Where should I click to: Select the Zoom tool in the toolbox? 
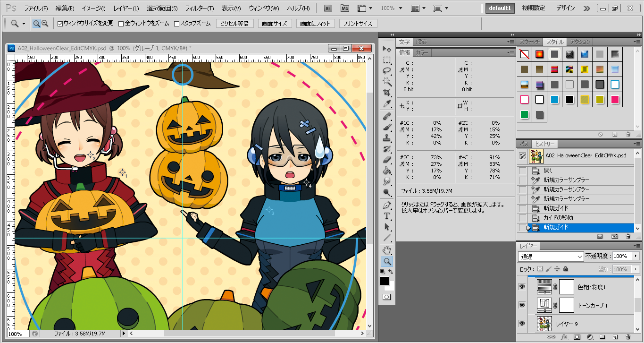387,261
